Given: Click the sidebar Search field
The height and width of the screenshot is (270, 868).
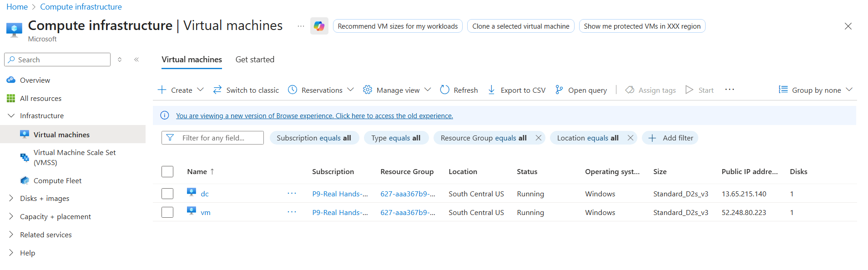Looking at the screenshot, I should [57, 60].
